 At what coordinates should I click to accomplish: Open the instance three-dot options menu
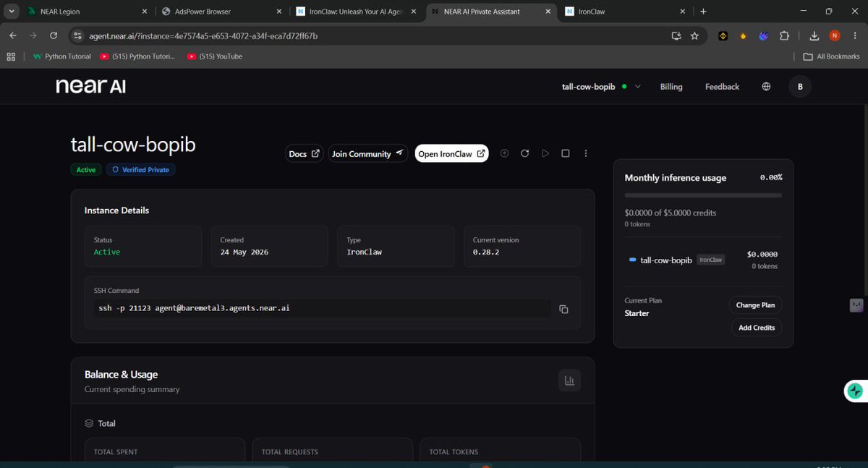point(586,153)
